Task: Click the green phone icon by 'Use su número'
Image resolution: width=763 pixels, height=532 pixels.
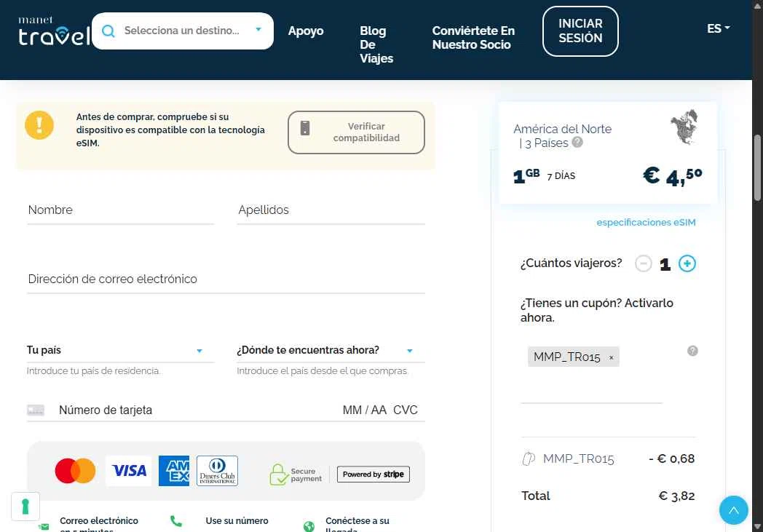Action: coord(176,521)
